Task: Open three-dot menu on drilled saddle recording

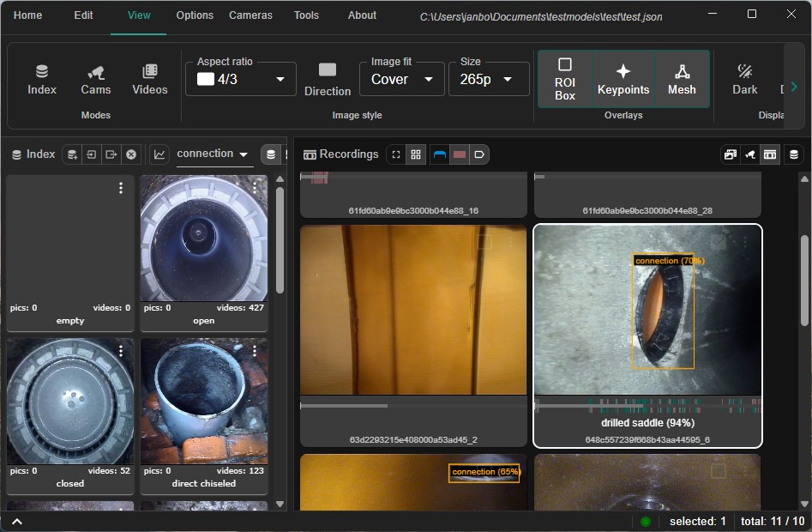Action: (746, 241)
